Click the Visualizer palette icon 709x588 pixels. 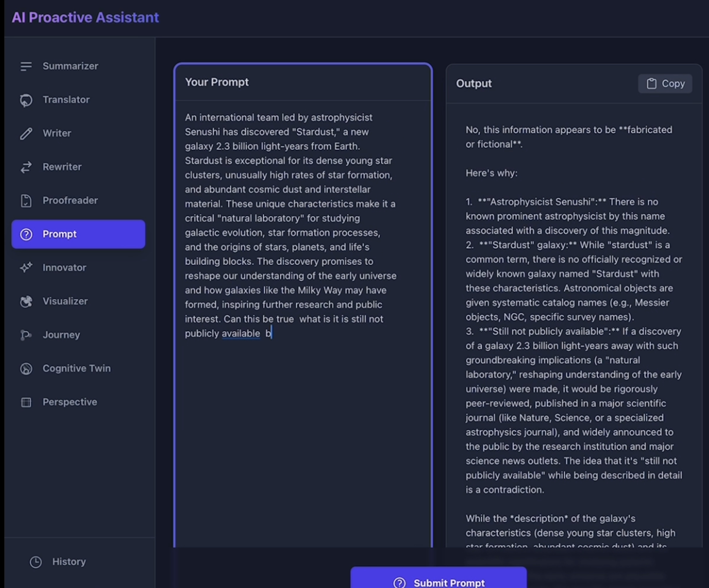[x=26, y=301]
